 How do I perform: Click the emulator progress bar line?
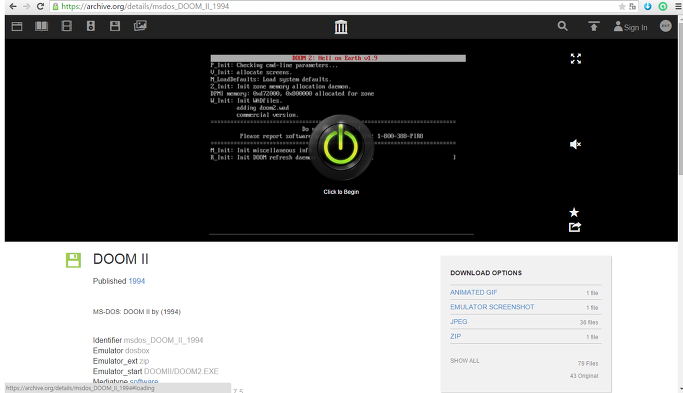click(x=342, y=234)
